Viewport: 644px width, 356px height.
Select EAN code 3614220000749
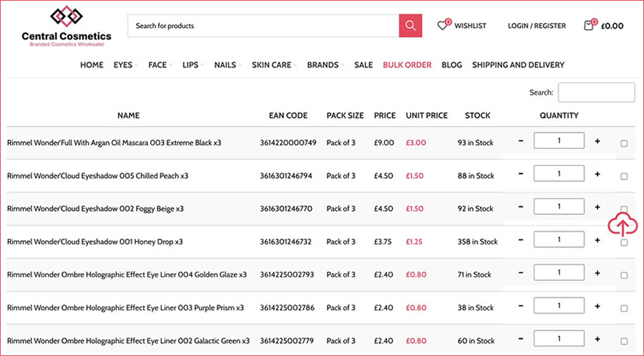coord(288,143)
